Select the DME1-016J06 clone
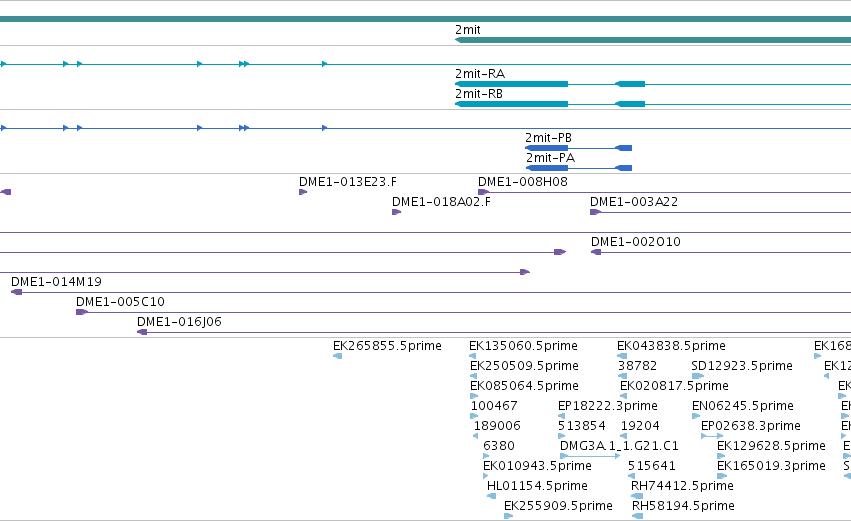The height and width of the screenshot is (521, 851). tap(179, 322)
